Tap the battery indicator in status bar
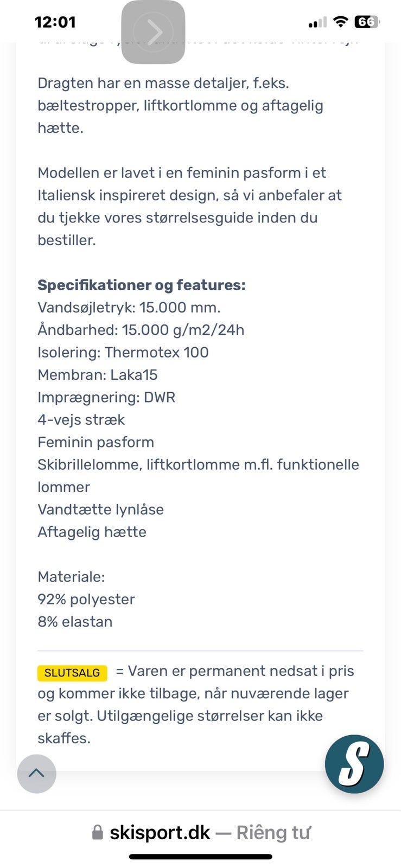401x868 pixels. click(366, 22)
